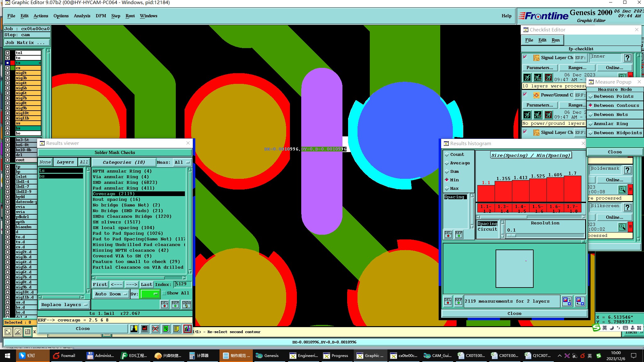Click the histogram chart icon in Results viewer
Screen dimensions: 644x362
tap(187, 329)
